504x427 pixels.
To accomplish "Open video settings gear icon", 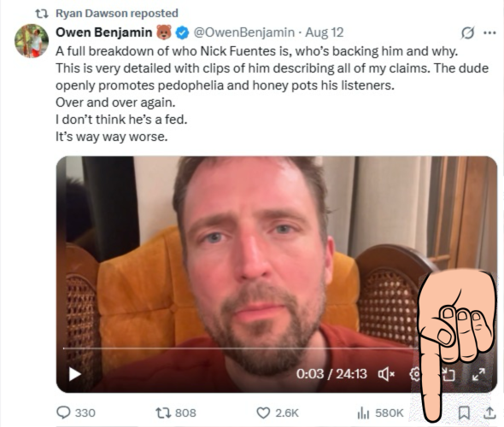I will [414, 374].
